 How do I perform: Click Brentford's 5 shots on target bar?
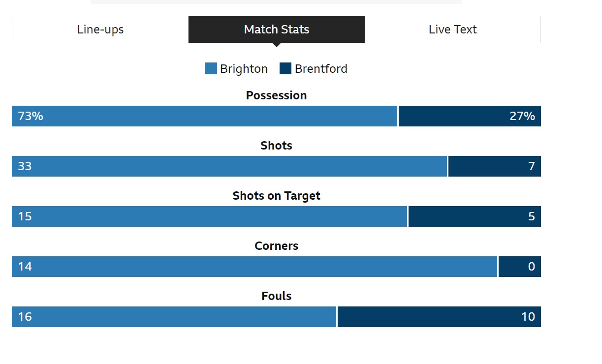coord(475,216)
